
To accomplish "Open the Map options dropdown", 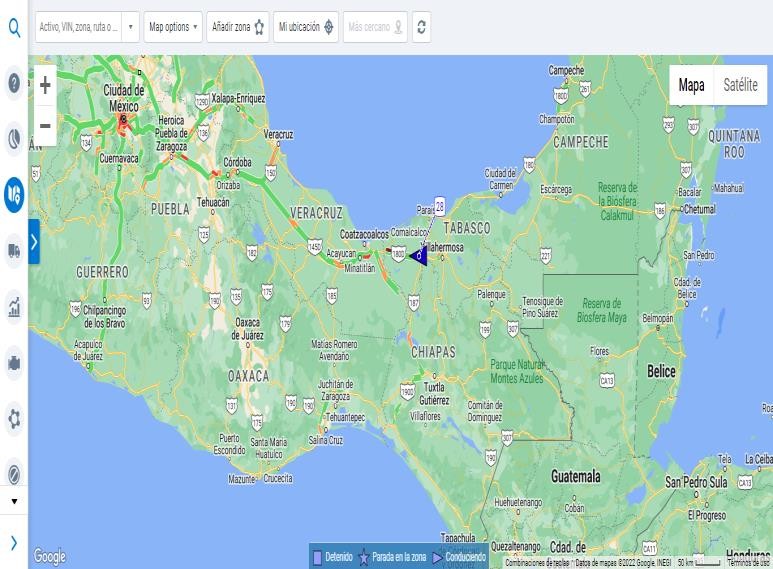I will click(x=173, y=27).
